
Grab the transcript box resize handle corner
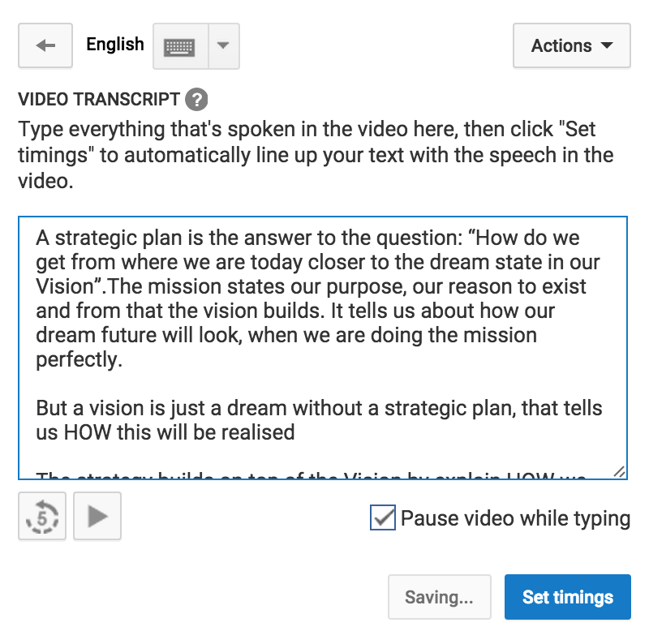[620, 472]
